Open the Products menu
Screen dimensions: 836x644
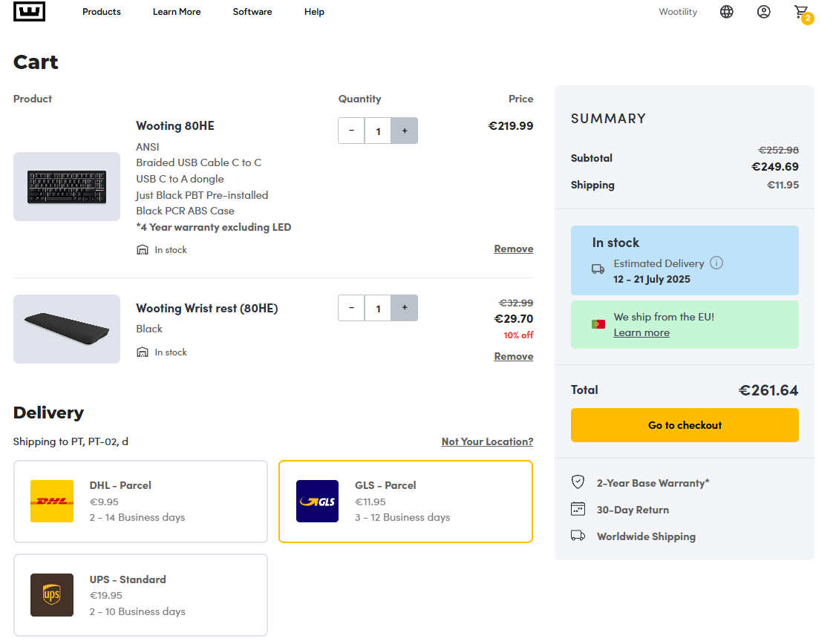(x=101, y=12)
